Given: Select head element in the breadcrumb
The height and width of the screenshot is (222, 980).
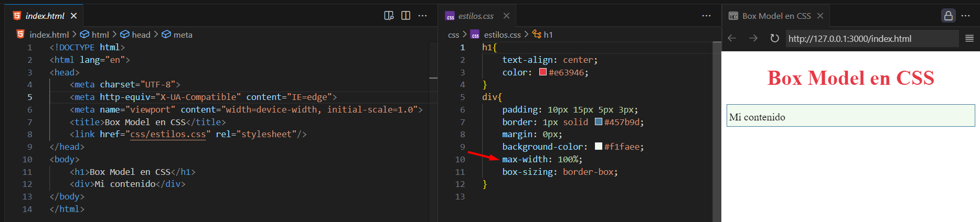Looking at the screenshot, I should pyautogui.click(x=141, y=35).
